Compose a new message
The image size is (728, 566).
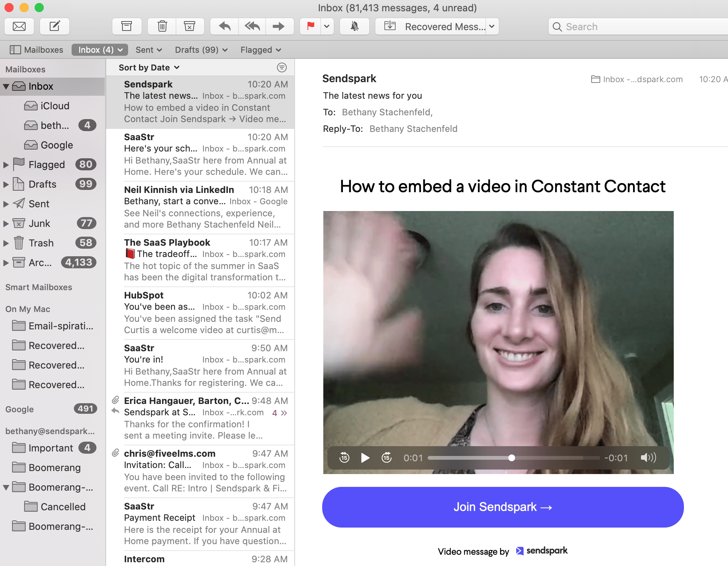(55, 26)
